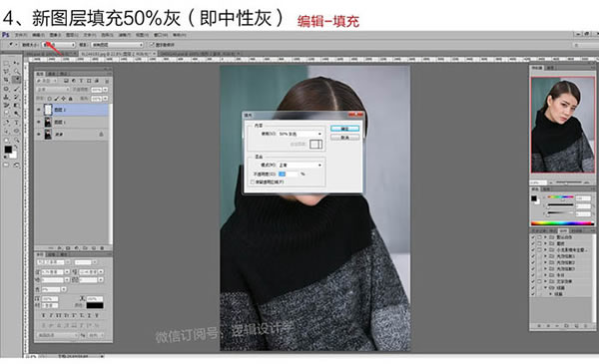The width and height of the screenshot is (599, 364).
Task: Open the File menu in the menu bar
Action: pos(21,35)
